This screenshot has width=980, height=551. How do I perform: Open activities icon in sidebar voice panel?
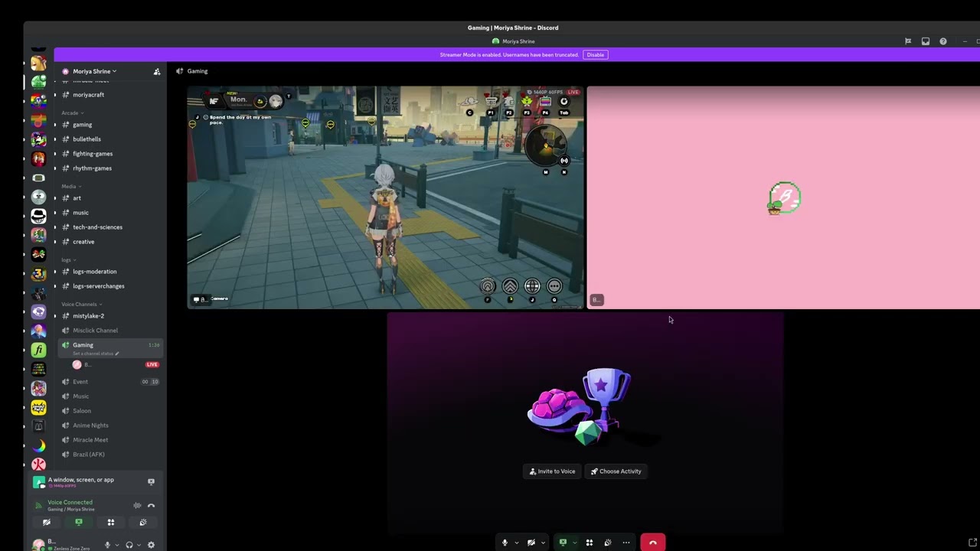111,523
